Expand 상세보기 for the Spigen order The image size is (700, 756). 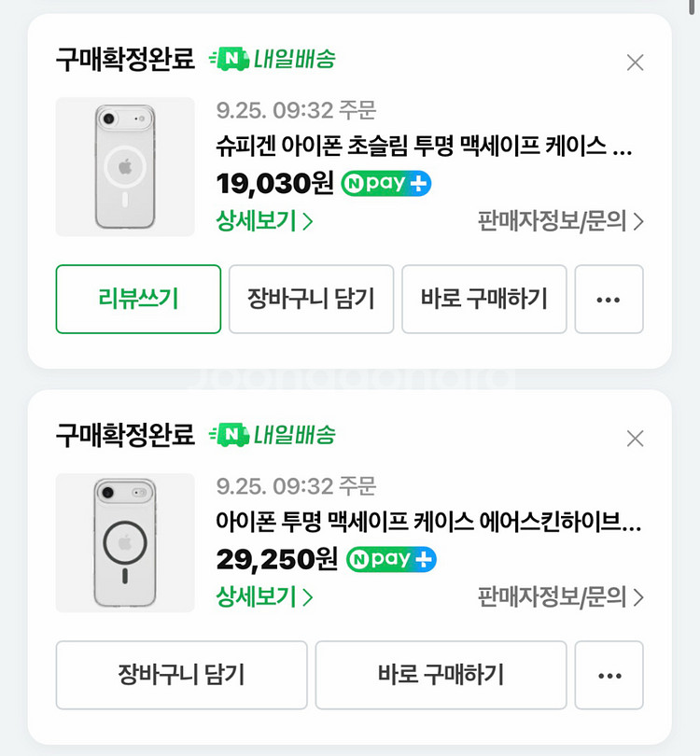tap(264, 221)
